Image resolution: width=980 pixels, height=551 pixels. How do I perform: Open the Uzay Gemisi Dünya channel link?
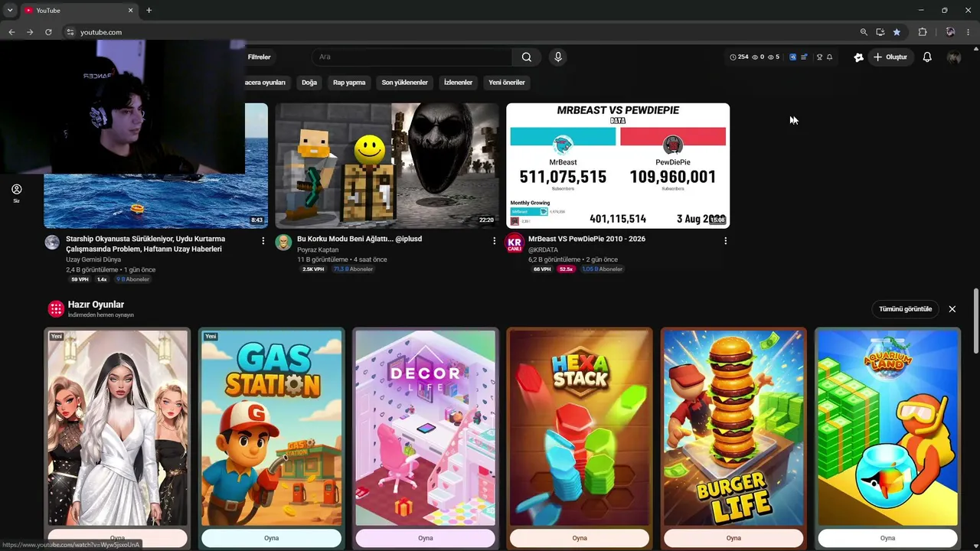pos(93,260)
